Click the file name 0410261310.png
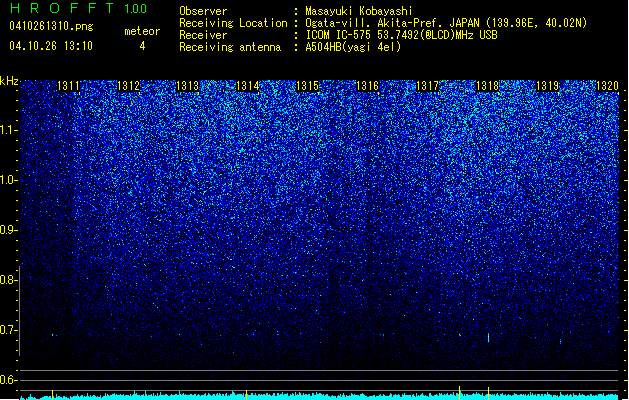The image size is (629, 400). [x=51, y=26]
